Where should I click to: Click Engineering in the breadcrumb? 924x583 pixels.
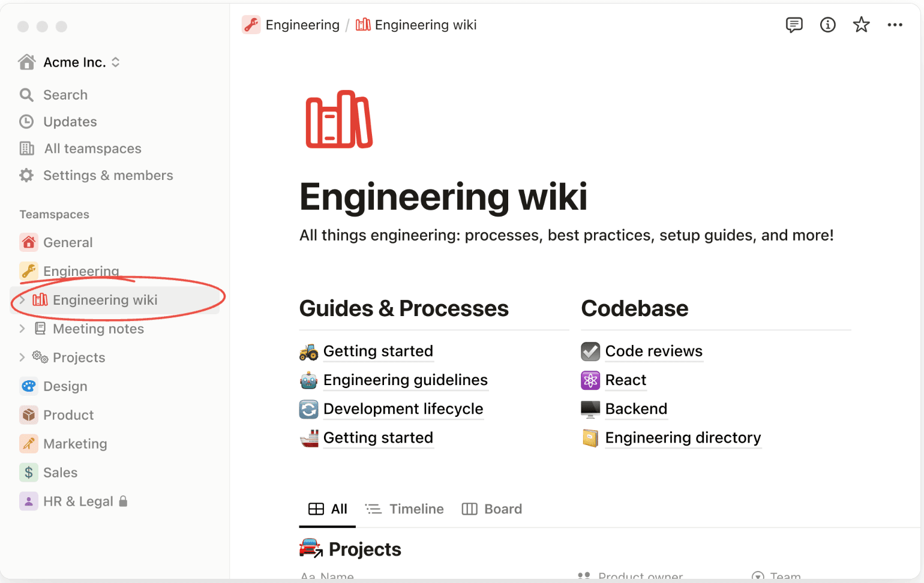click(302, 25)
